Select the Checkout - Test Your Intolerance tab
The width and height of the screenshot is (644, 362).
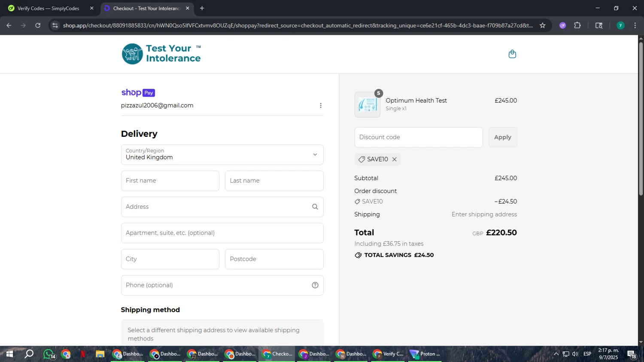147,8
